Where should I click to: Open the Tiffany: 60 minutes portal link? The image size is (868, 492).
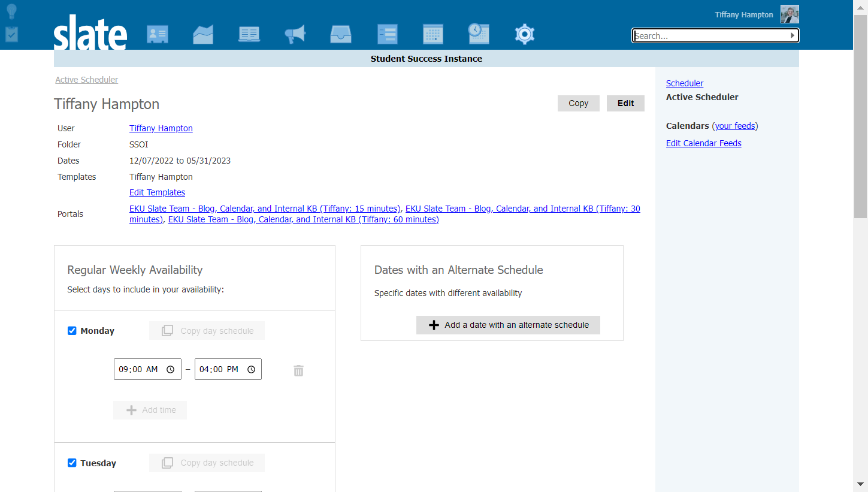click(x=303, y=219)
